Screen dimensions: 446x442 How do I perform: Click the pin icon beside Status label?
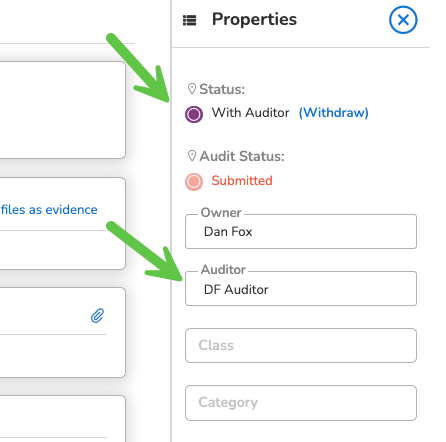[192, 89]
